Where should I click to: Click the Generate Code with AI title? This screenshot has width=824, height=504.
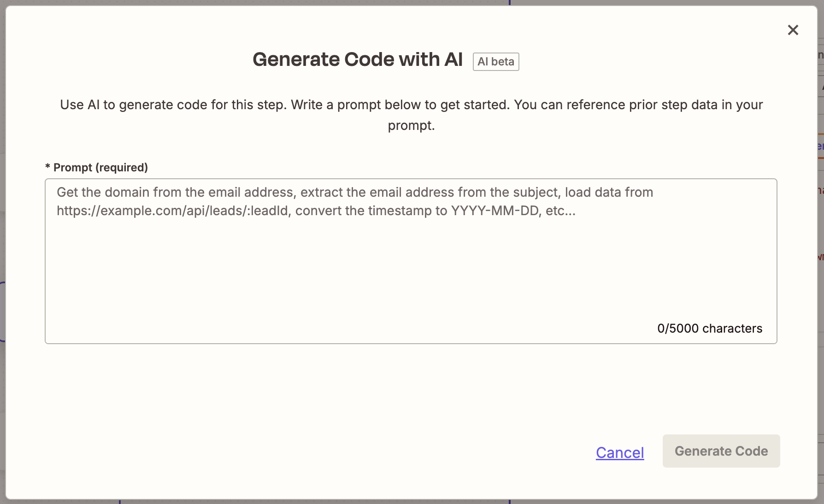[x=358, y=59]
